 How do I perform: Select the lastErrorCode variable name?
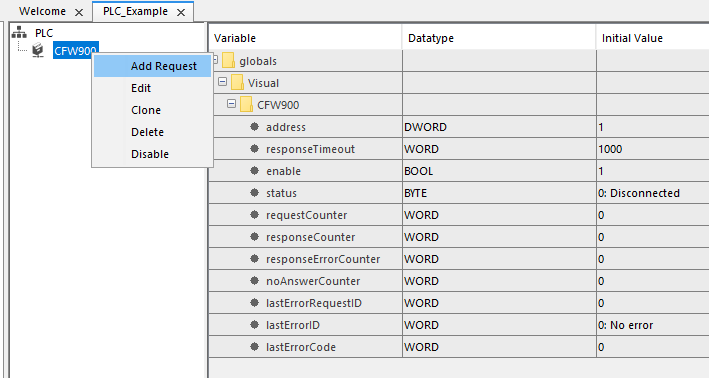[301, 347]
